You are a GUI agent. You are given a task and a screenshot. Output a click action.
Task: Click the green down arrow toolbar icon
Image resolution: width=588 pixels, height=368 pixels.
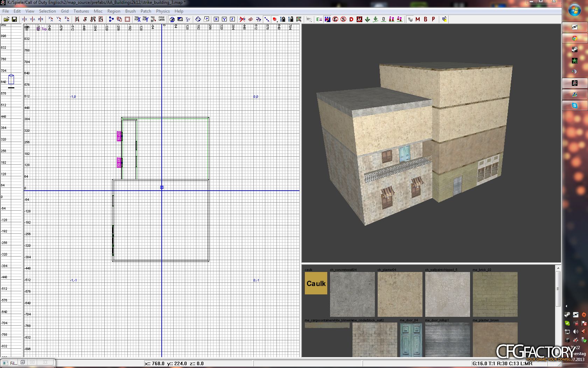pos(367,19)
